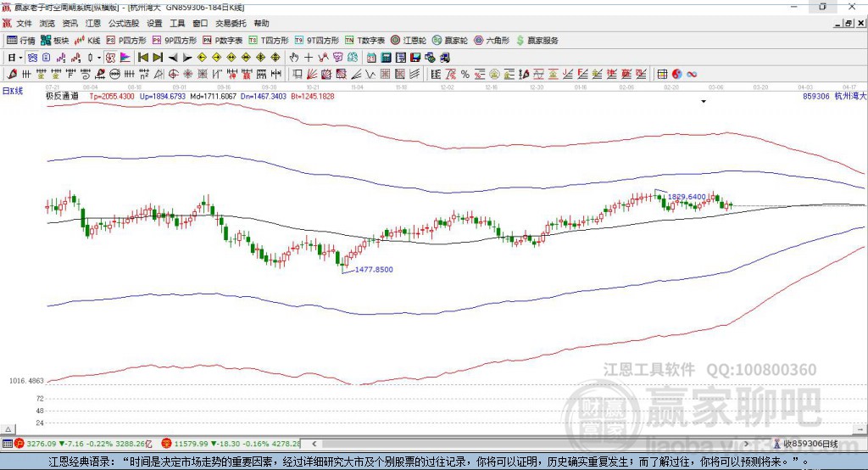Open the 公式选股 menu
868x470 pixels.
pyautogui.click(x=124, y=23)
